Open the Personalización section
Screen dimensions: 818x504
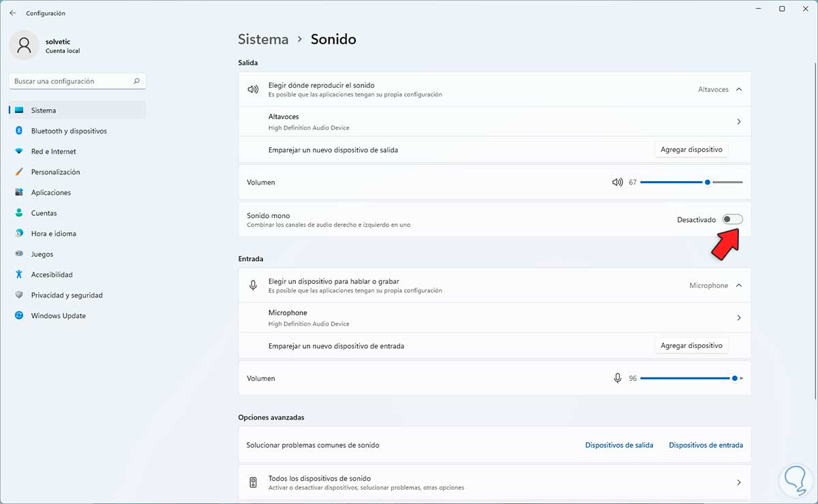(x=55, y=172)
